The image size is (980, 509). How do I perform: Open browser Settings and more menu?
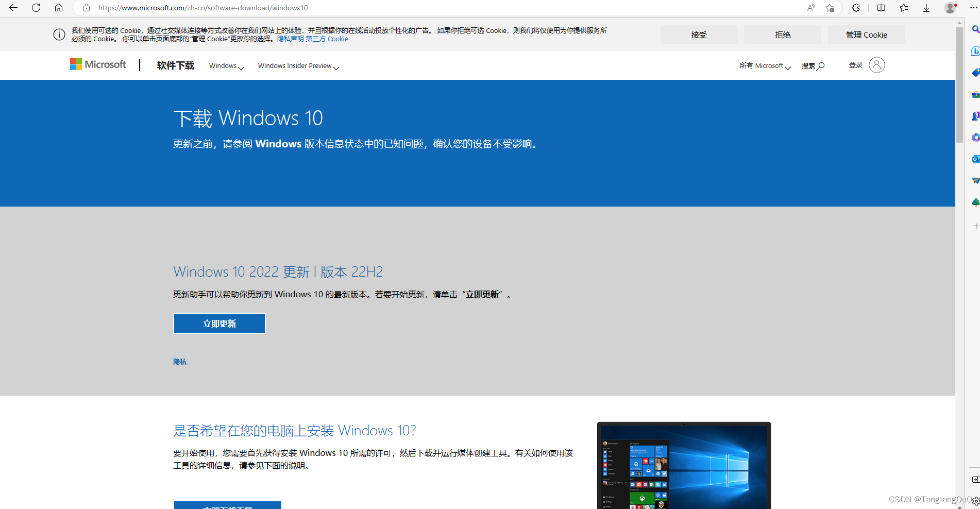973,8
